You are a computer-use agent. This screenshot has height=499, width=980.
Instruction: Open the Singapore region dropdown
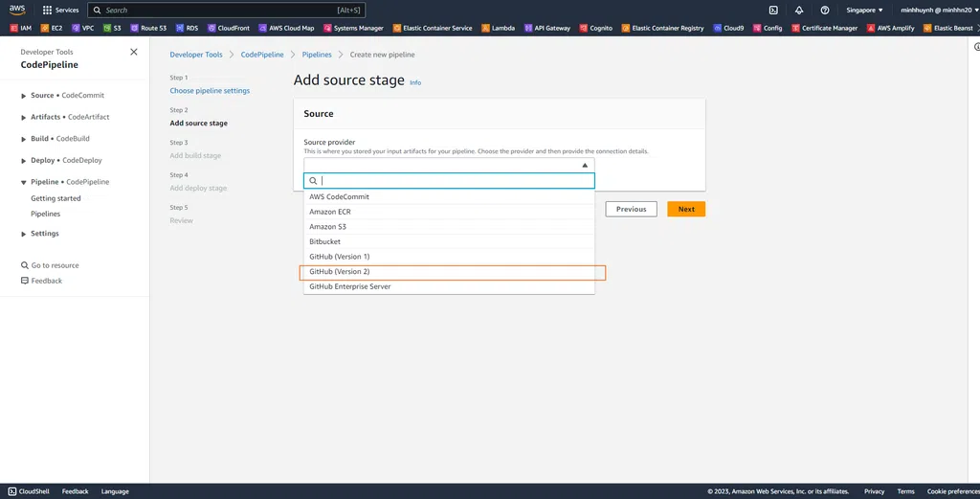pos(866,10)
